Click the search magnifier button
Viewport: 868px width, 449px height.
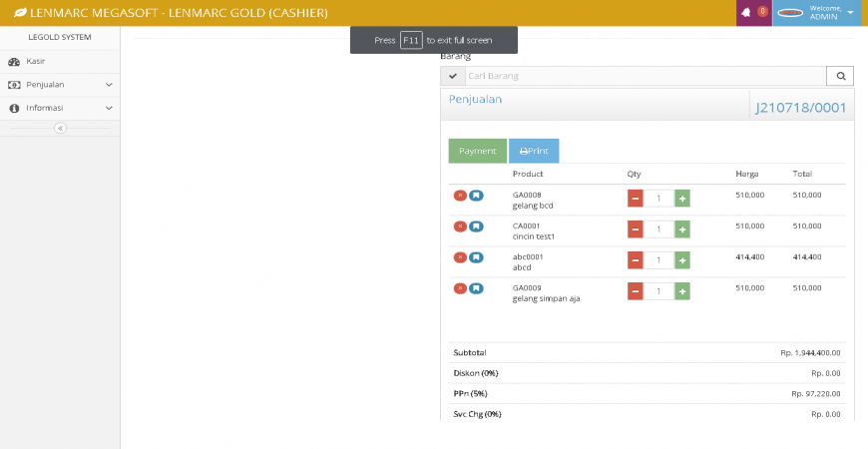(x=840, y=76)
